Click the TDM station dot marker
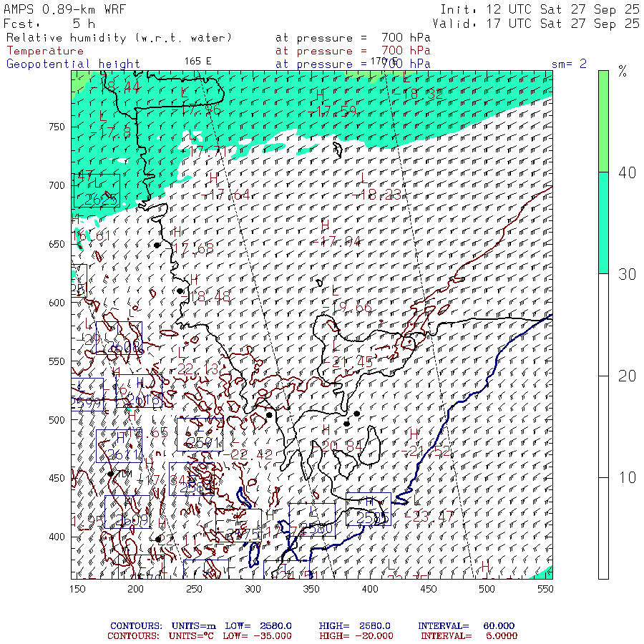The height and width of the screenshot is (644, 644). click(111, 473)
